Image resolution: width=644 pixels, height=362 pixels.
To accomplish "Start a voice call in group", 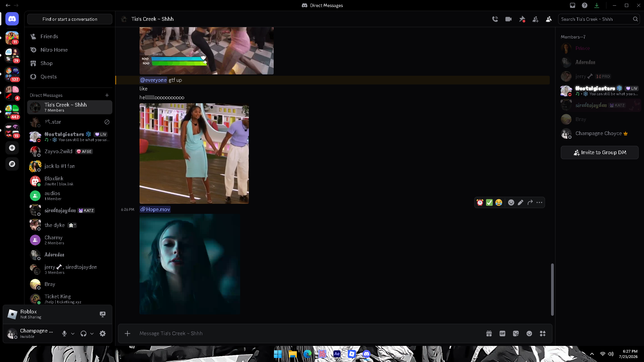I will pos(495,19).
